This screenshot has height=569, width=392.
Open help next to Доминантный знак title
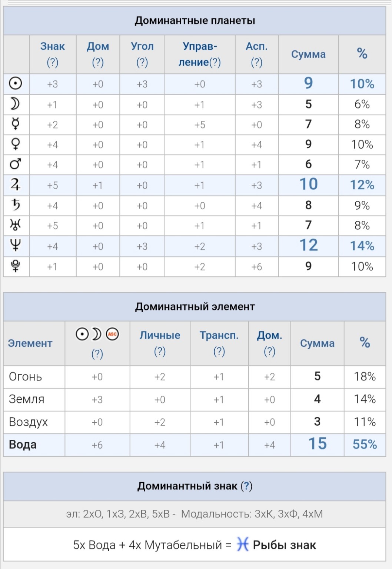[x=246, y=486]
